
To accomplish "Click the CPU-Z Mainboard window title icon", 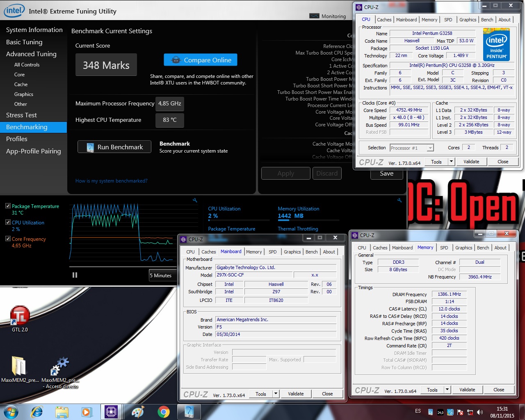I will 183,239.
